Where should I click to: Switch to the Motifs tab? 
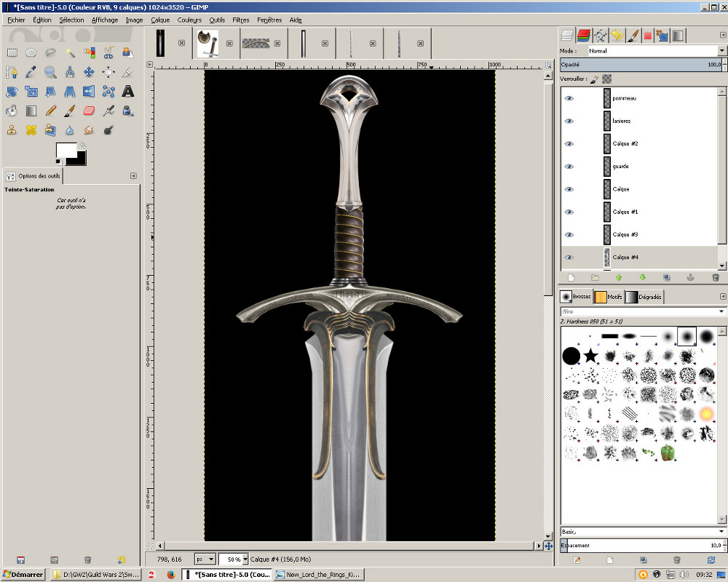(608, 297)
